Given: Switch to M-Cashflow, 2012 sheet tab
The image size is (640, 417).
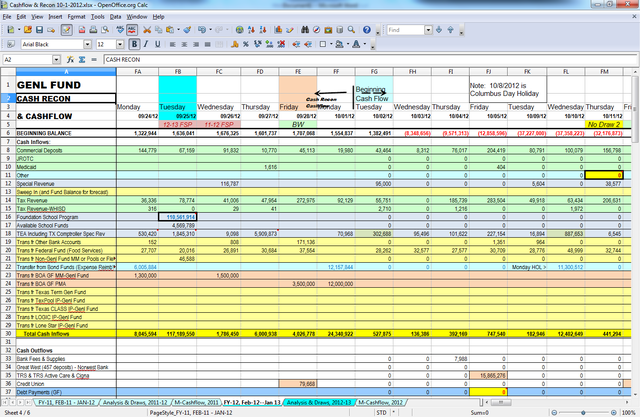Looking at the screenshot, I should click(x=380, y=402).
